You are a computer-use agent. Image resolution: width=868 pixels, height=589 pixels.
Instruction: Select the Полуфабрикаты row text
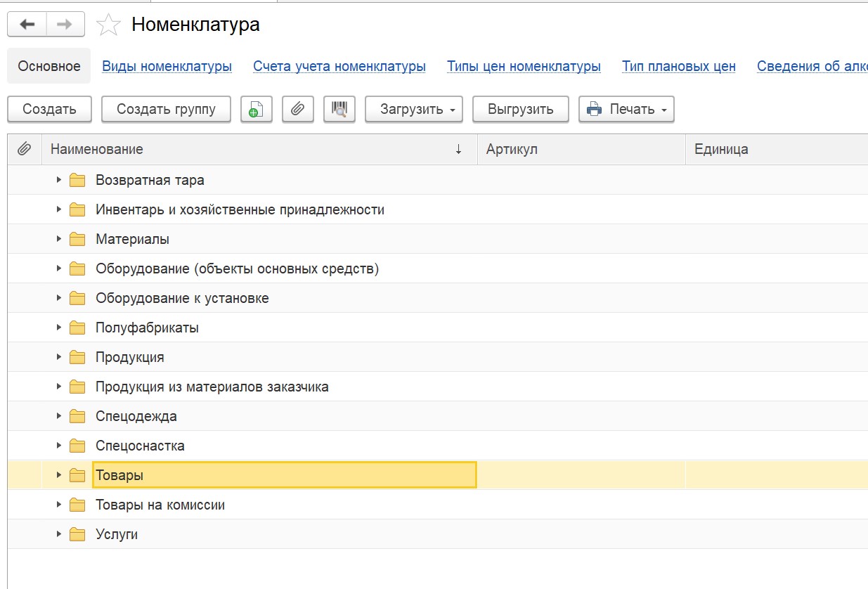click(x=147, y=328)
